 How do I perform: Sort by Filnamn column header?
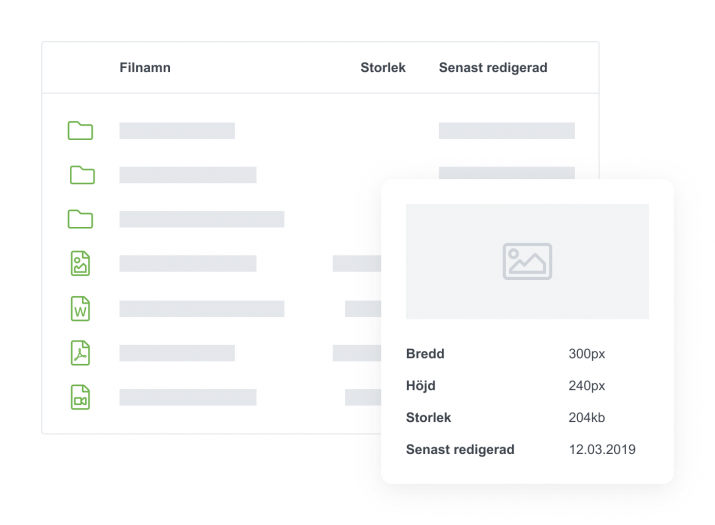click(145, 68)
